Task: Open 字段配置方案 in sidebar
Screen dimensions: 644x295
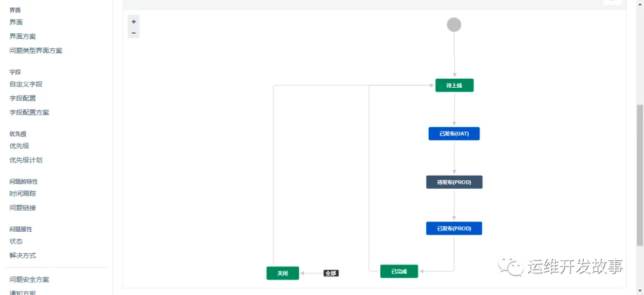Action: (29, 112)
